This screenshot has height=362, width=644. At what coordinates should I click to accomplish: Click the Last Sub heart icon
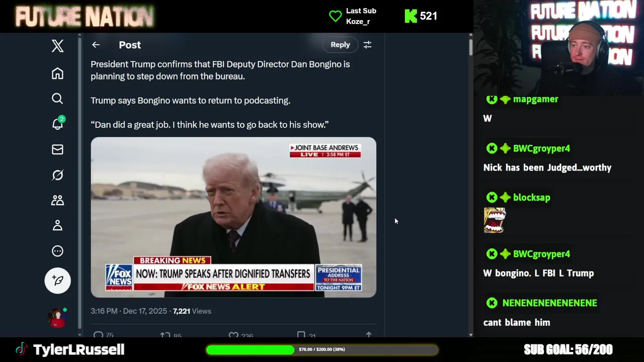335,16
